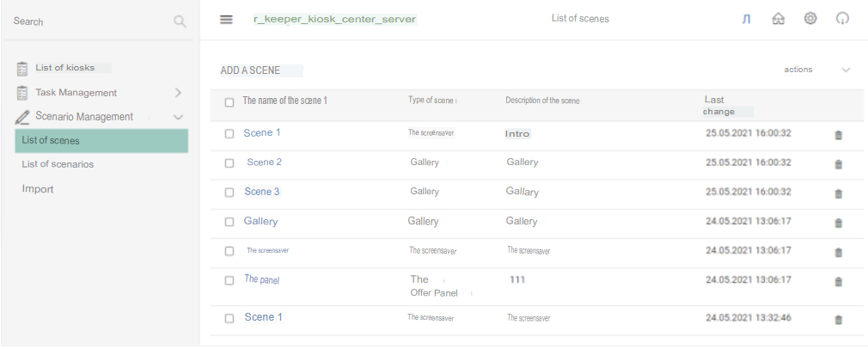Image resolution: width=868 pixels, height=349 pixels.
Task: Go to List of scenarios
Action: tap(58, 164)
